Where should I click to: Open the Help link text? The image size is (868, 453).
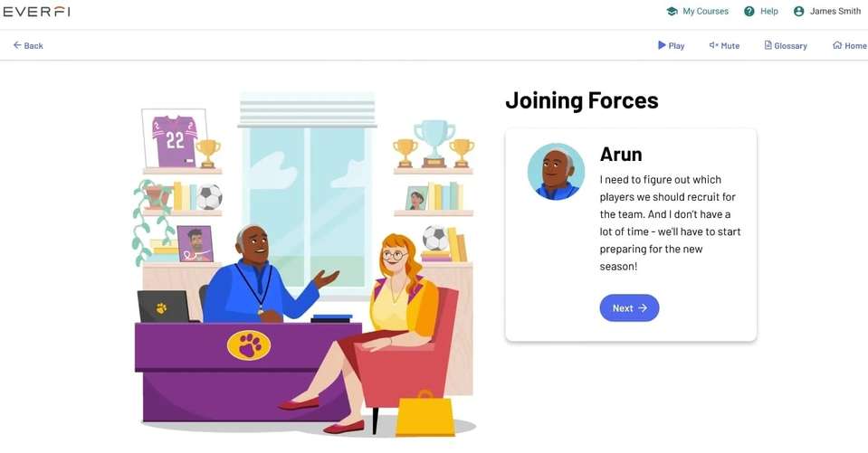(769, 11)
